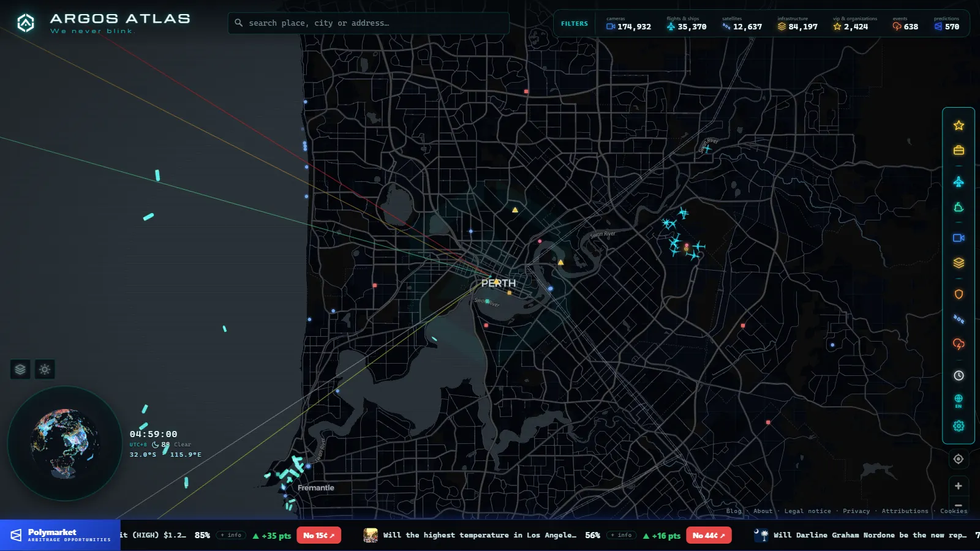Open Los Angeles temperature market ticker item
Viewport: 980px width, 551px height.
point(480,535)
